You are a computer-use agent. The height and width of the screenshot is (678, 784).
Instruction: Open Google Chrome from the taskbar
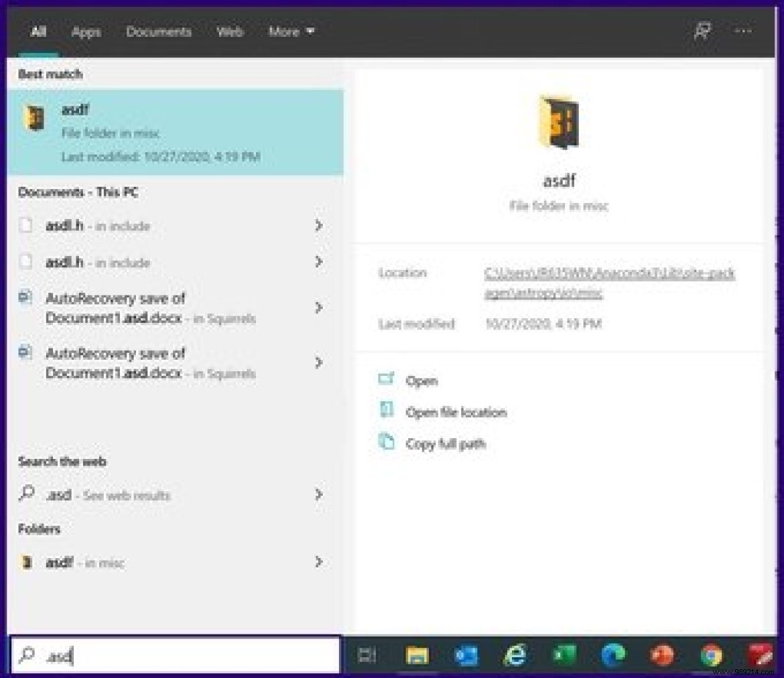pyautogui.click(x=711, y=655)
